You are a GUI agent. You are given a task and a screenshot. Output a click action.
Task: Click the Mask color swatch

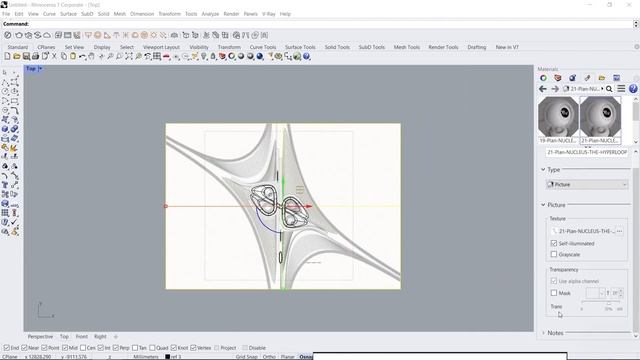(592, 293)
